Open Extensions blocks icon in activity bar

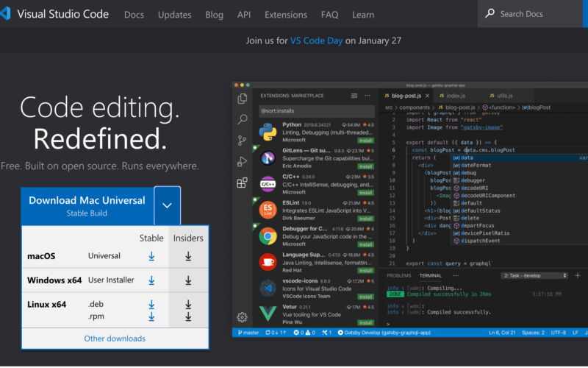coord(243,183)
